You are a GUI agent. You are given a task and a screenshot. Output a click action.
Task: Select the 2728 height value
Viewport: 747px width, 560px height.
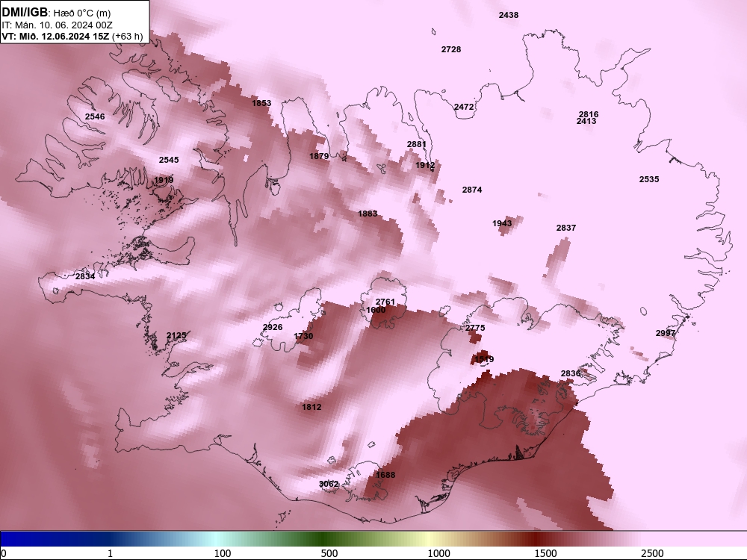(x=450, y=49)
